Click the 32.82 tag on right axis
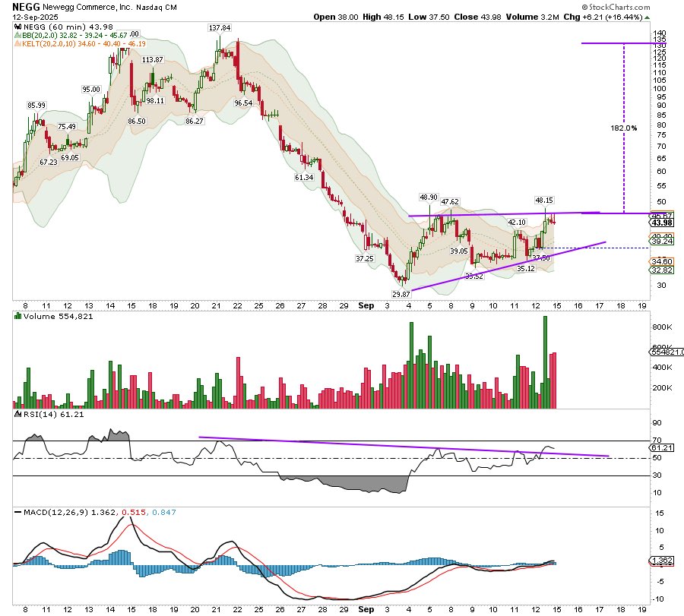 click(662, 270)
